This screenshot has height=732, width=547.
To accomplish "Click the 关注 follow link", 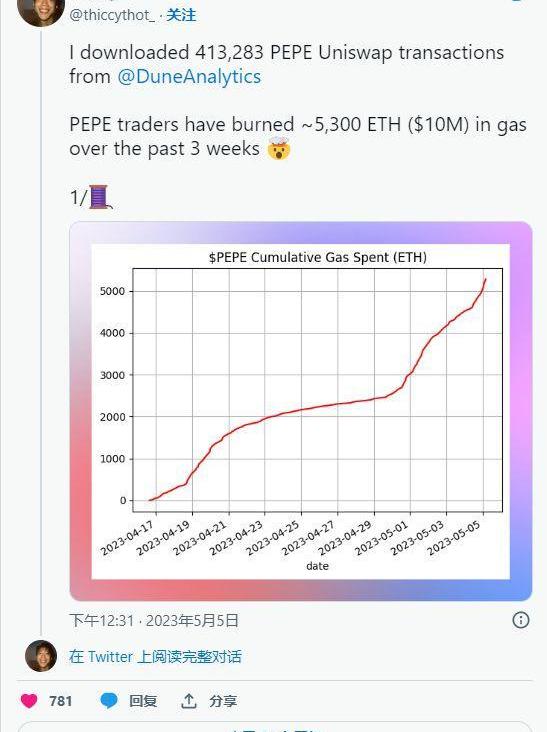I will point(181,15).
